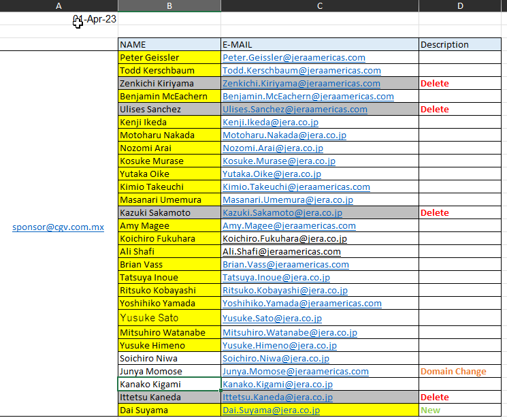Image resolution: width=507 pixels, height=420 pixels.
Task: Open Yoshihiko.Yamada@jeraamericas.com link
Action: point(302,304)
